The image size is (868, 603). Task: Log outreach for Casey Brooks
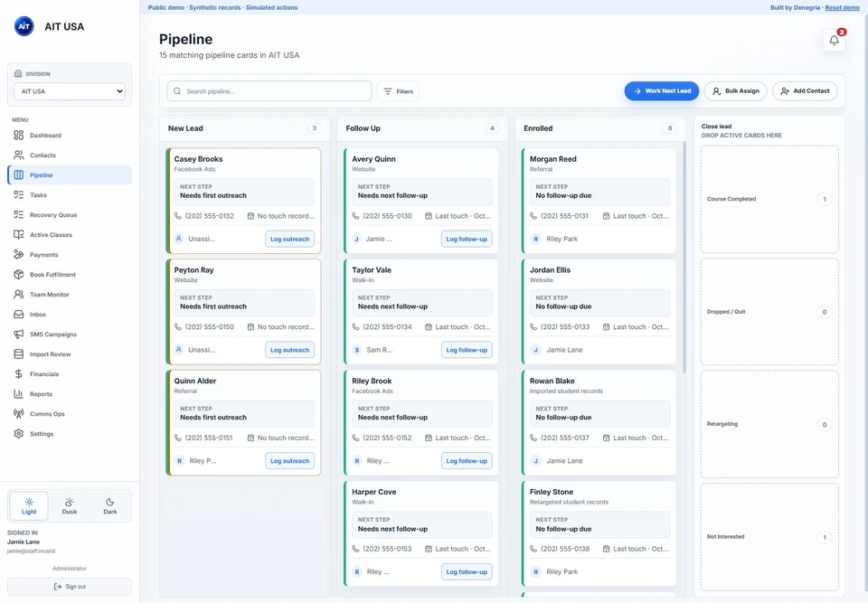point(289,240)
